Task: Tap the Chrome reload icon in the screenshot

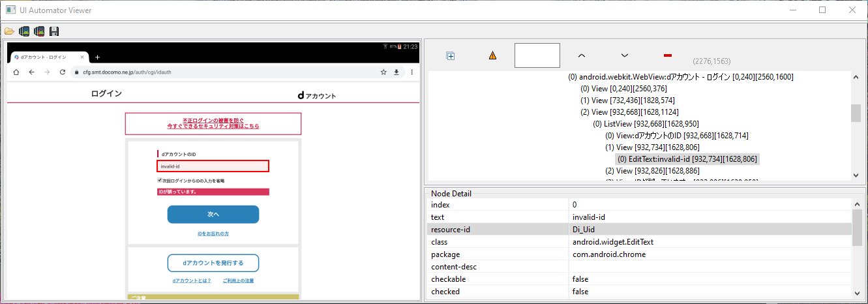Action: point(63,72)
